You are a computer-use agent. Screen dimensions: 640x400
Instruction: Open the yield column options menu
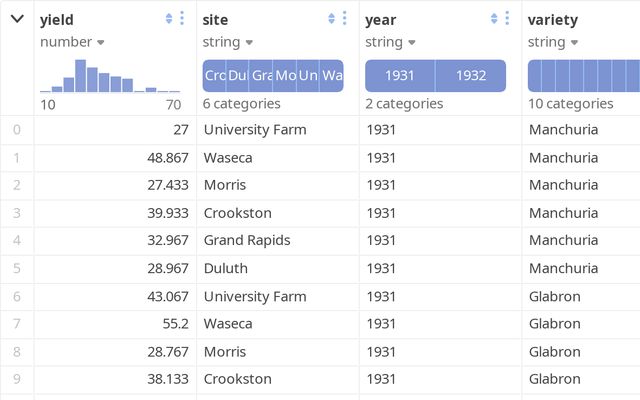pos(182,19)
